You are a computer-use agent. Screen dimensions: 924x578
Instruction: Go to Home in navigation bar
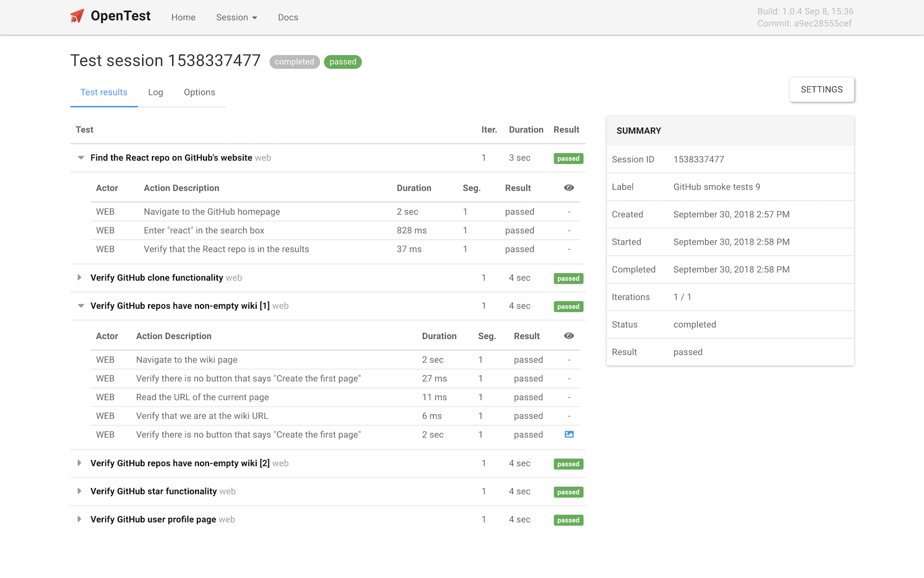coord(183,17)
